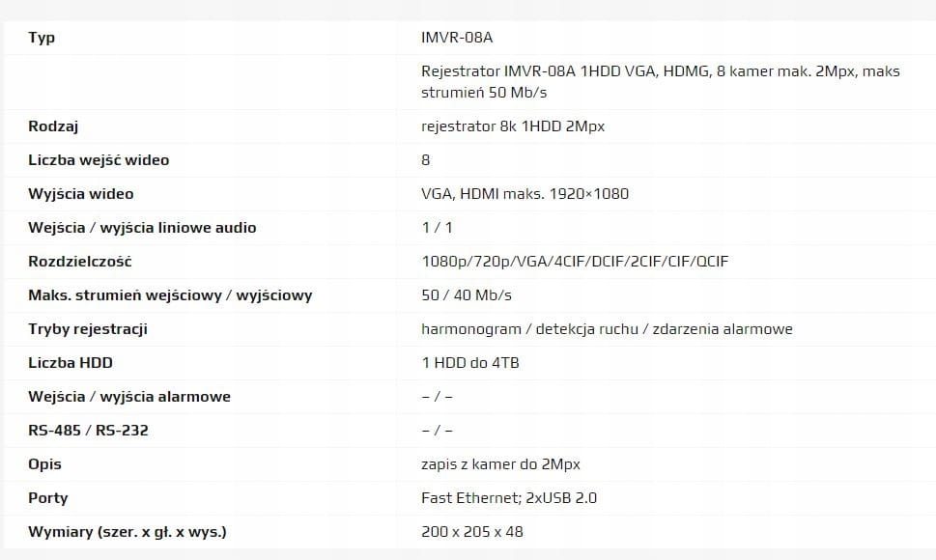The image size is (936, 560).
Task: Click the "Wyjścia wideo" label
Action: click(81, 194)
